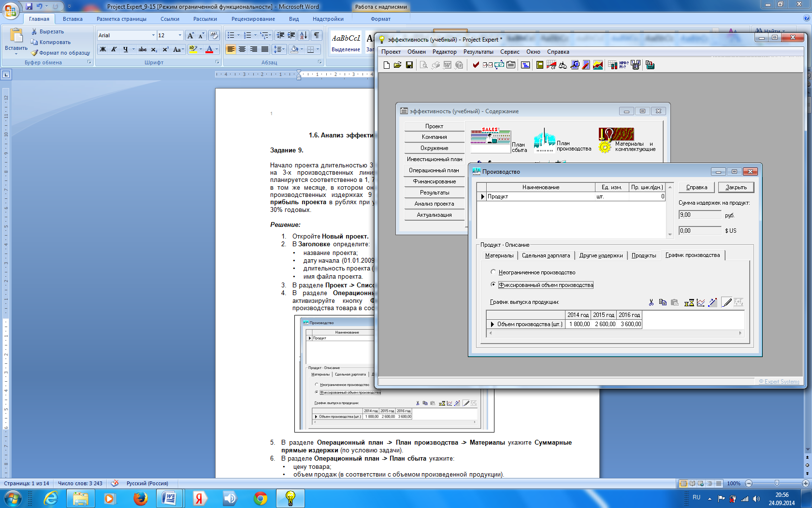Switch to Вставка ribbon tab in Word

pyautogui.click(x=72, y=19)
